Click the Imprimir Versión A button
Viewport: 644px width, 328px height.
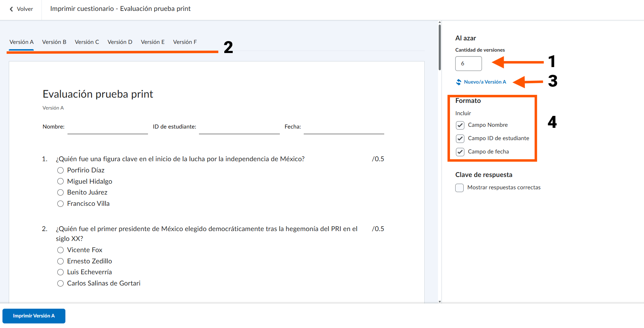click(34, 316)
